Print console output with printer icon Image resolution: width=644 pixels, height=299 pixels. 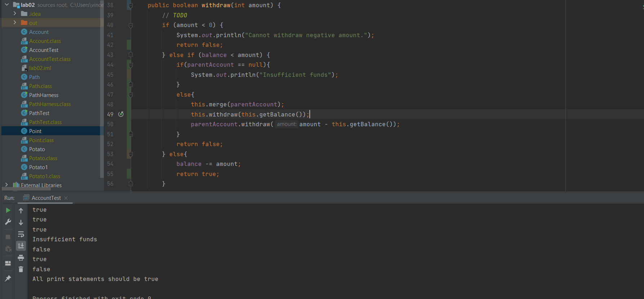point(21,258)
